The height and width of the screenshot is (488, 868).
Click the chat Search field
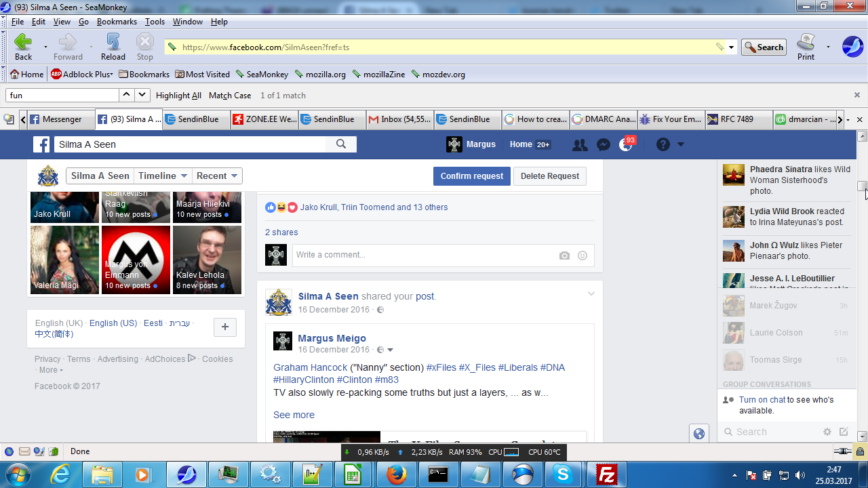[x=770, y=432]
